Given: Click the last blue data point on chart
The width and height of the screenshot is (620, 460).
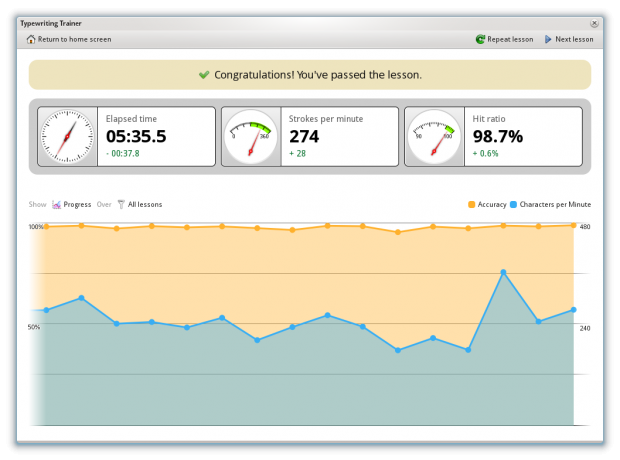Looking at the screenshot, I should click(x=574, y=310).
